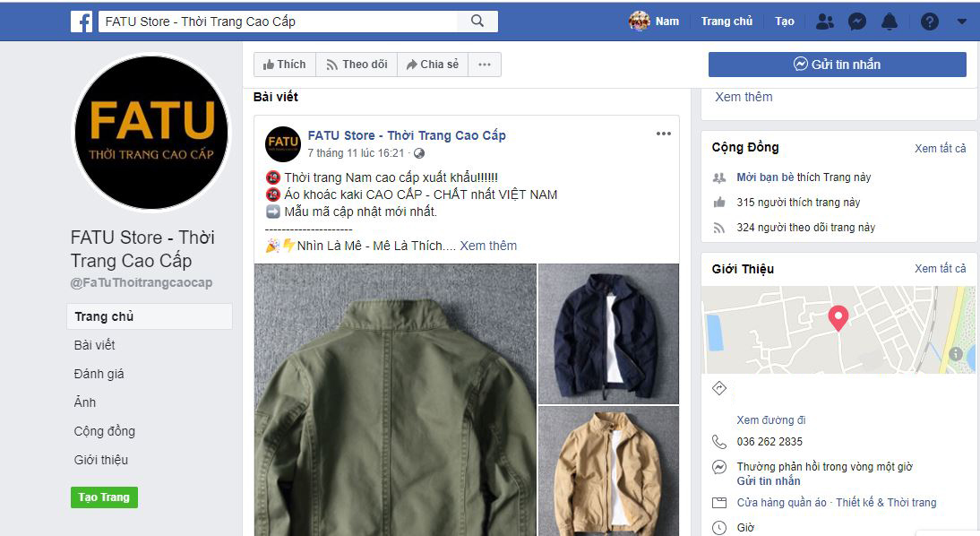Select Đánh giá in left sidebar
Screen dimensions: 980x536
(99, 374)
